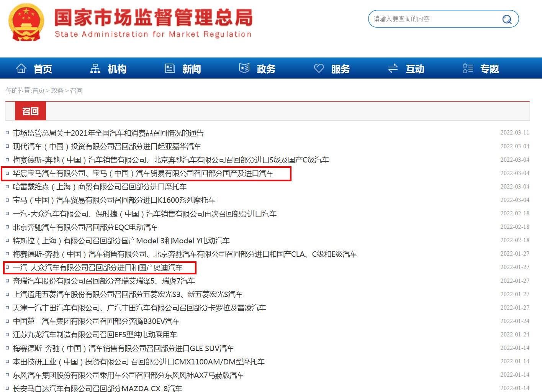542x392 pixels.
Task: Open the 中国第一汽车 奔腾B30EV recall notice
Action: pyautogui.click(x=96, y=321)
